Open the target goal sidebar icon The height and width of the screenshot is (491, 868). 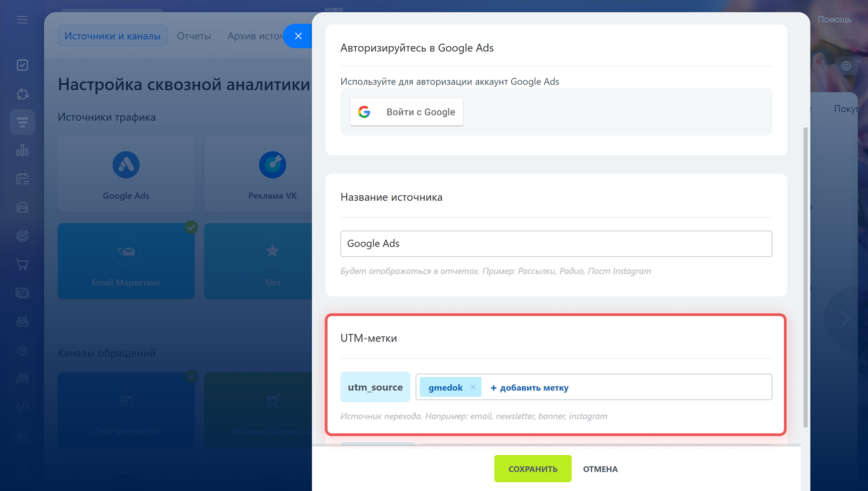point(22,236)
